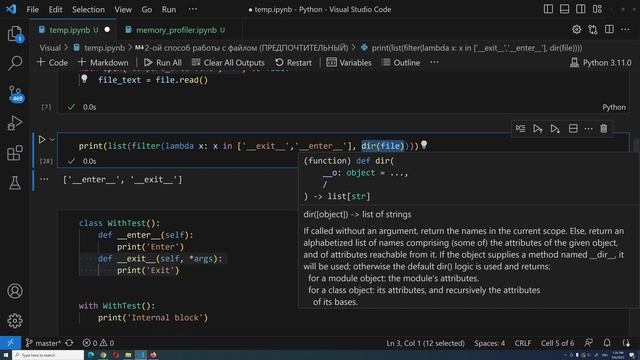Open the View menu
This screenshot has height=360, width=640.
tap(123, 9)
